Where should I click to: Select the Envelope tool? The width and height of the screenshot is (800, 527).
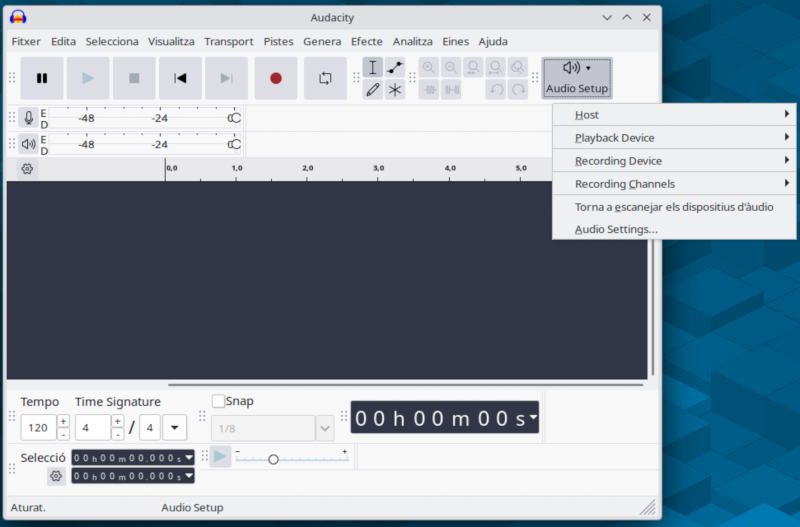pyautogui.click(x=395, y=68)
